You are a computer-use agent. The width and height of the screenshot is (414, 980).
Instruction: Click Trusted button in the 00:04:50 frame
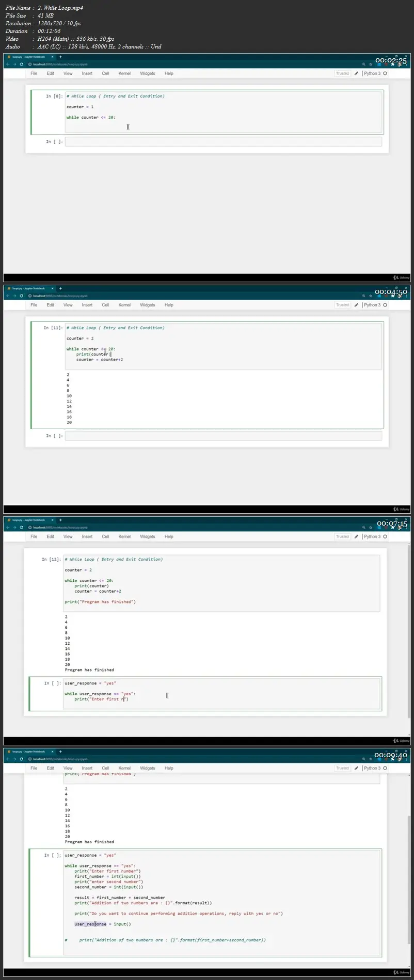click(x=342, y=305)
